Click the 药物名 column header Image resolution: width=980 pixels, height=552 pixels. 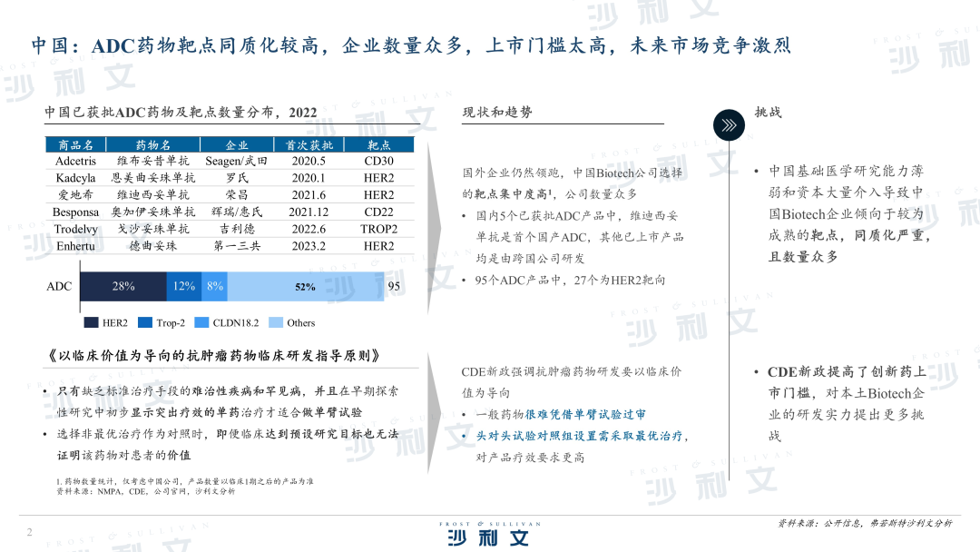(x=153, y=145)
